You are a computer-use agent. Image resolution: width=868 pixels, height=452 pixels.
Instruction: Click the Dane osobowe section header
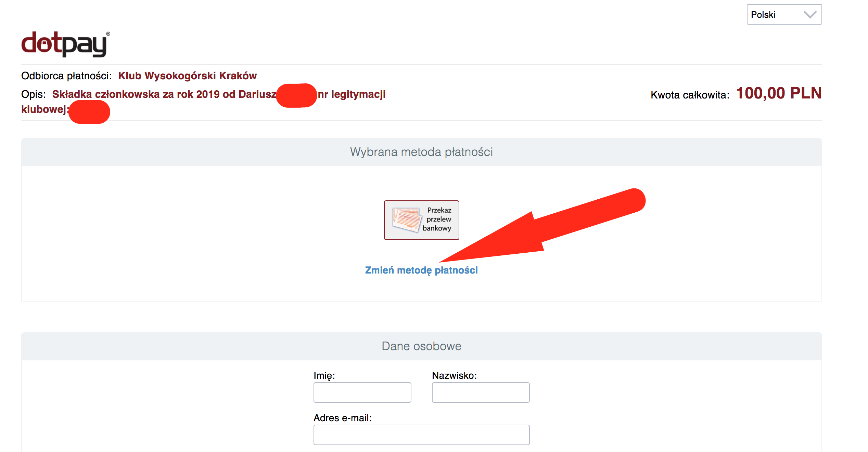(421, 346)
